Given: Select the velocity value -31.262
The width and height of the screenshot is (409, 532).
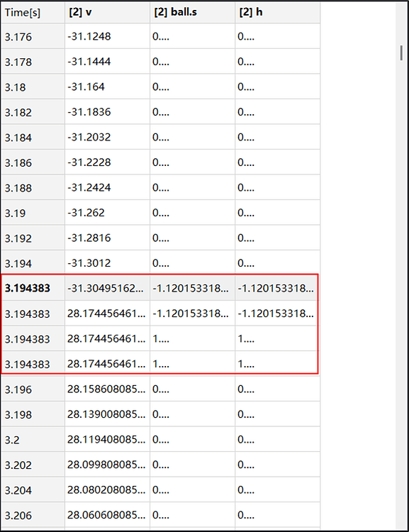Looking at the screenshot, I should (108, 212).
